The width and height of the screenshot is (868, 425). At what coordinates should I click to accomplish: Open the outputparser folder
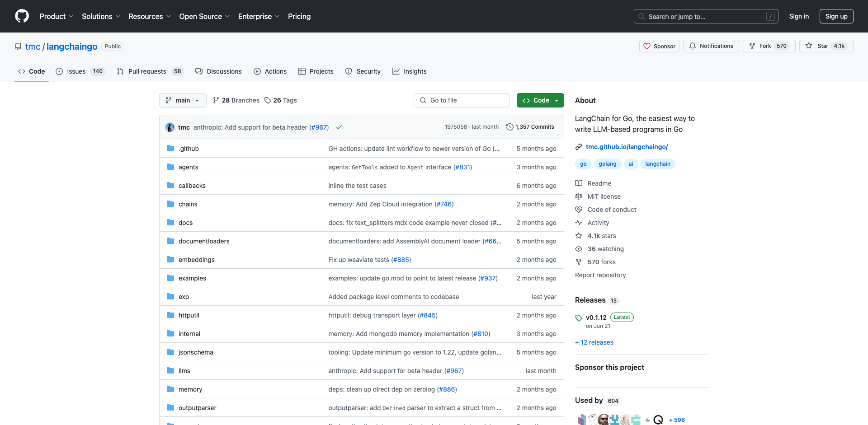point(197,408)
